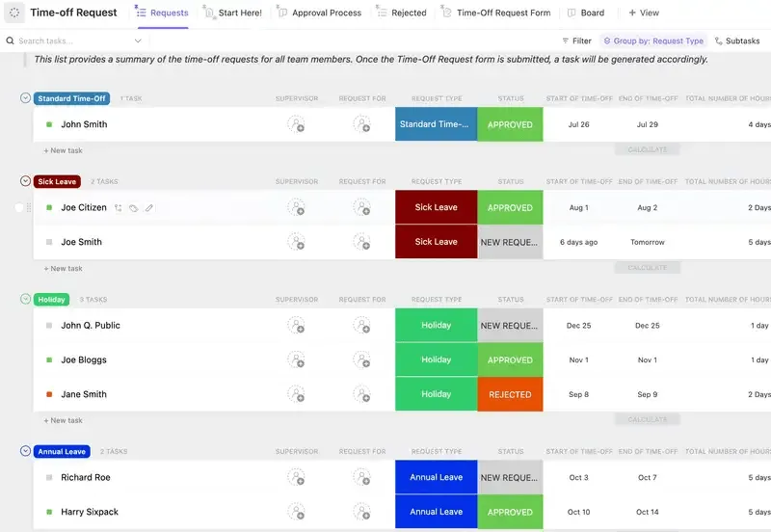Toggle status square for John Smith
Viewport: 771px width, 532px height.
[x=49, y=124]
